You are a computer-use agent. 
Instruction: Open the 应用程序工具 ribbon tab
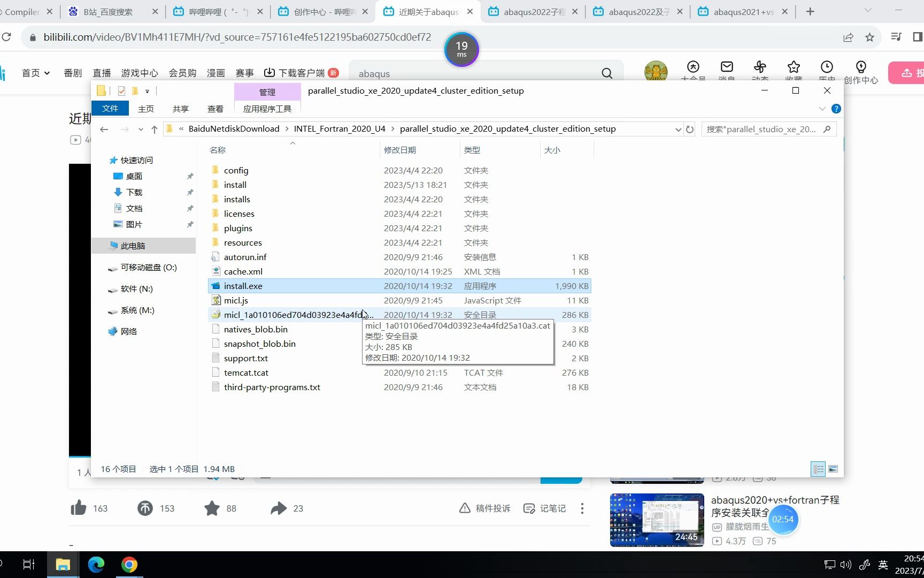(267, 109)
